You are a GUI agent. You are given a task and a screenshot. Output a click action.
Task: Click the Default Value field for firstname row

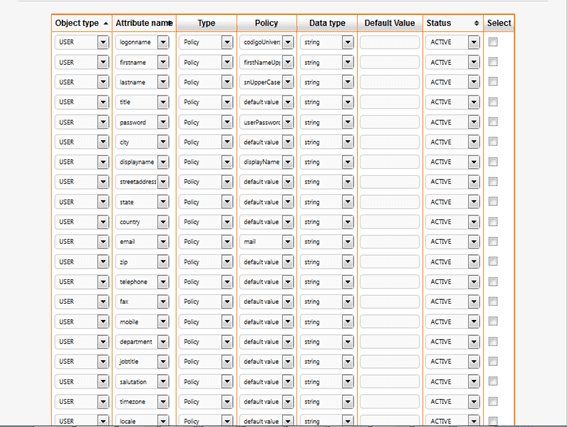tap(390, 62)
